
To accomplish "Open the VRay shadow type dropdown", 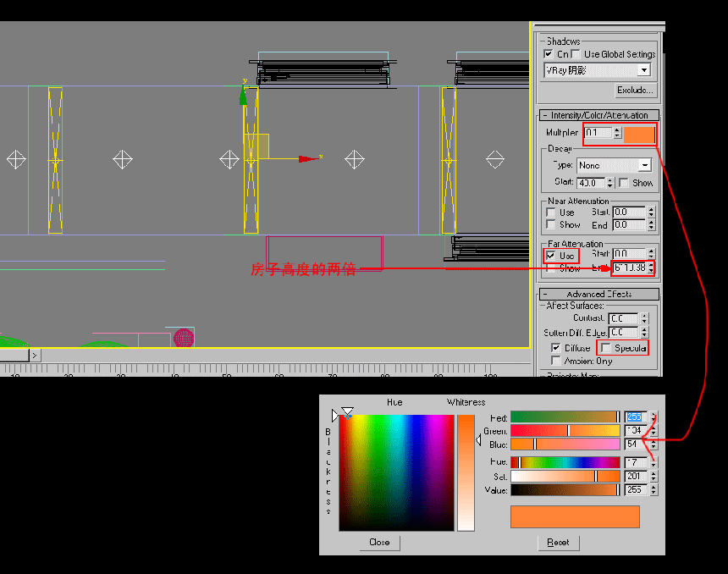I will point(643,70).
